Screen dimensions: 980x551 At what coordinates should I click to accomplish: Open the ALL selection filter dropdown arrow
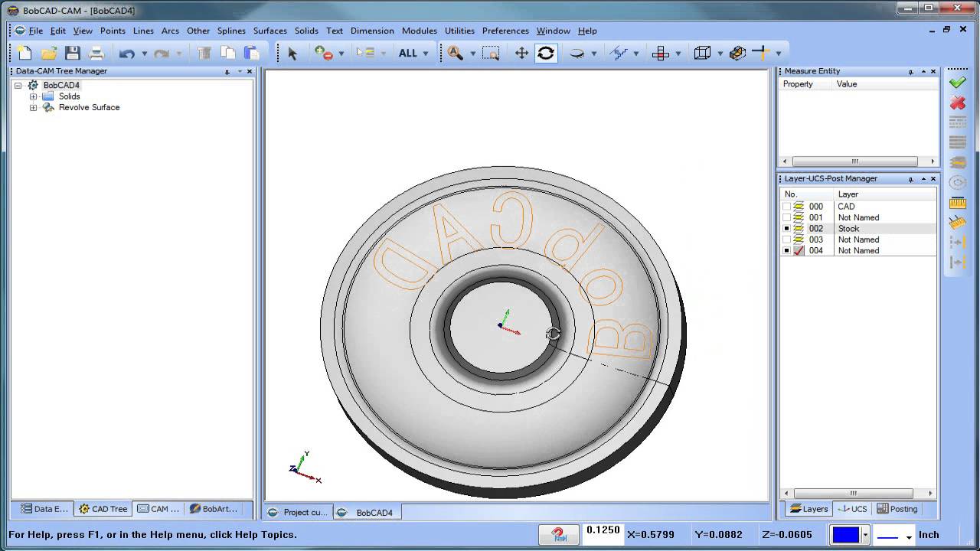(x=425, y=54)
